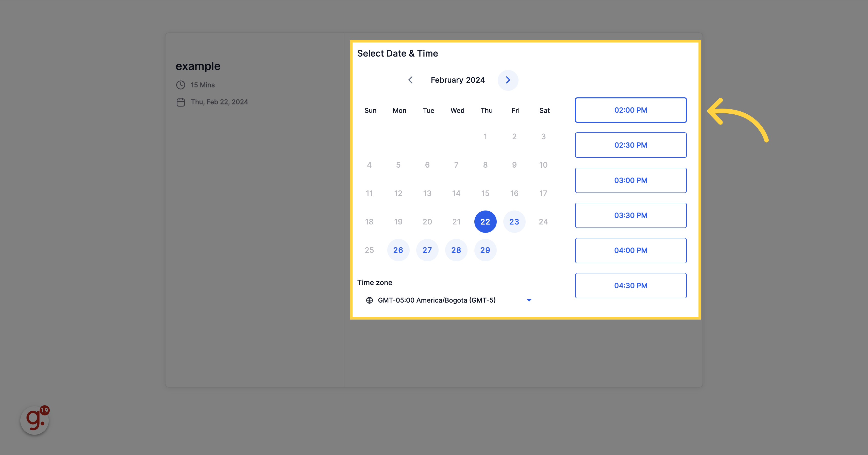Open the red 'g.' widget icon
The width and height of the screenshot is (868, 455).
[34, 420]
